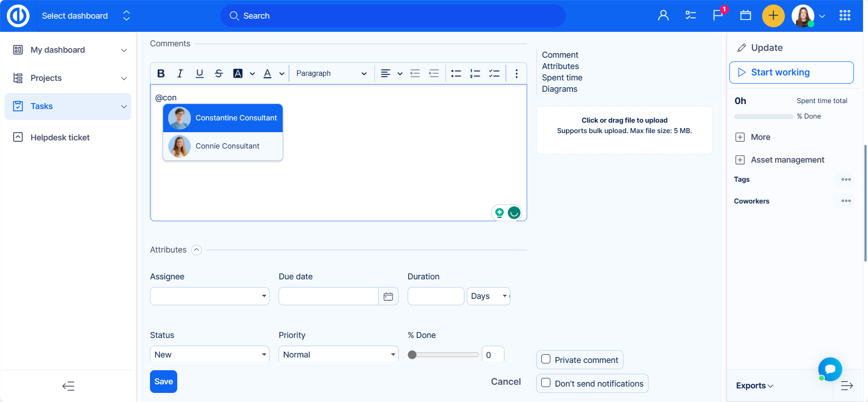
Task: Click the Save button
Action: pyautogui.click(x=164, y=382)
